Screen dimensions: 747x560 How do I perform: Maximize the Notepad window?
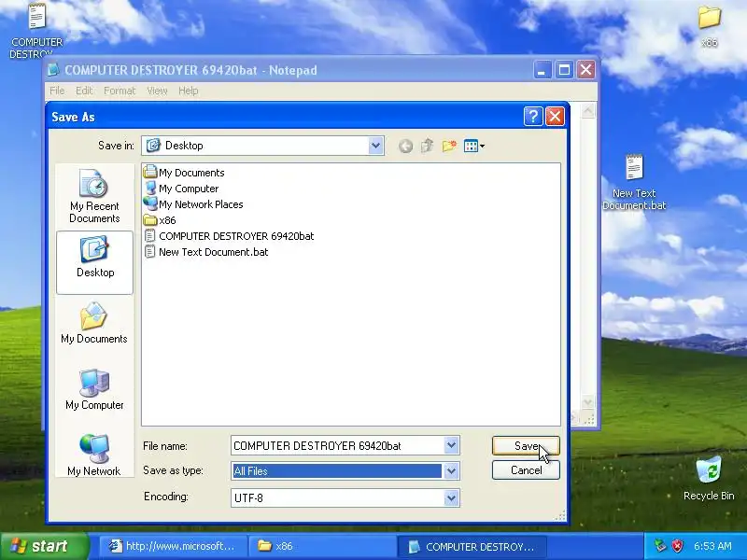pos(564,70)
